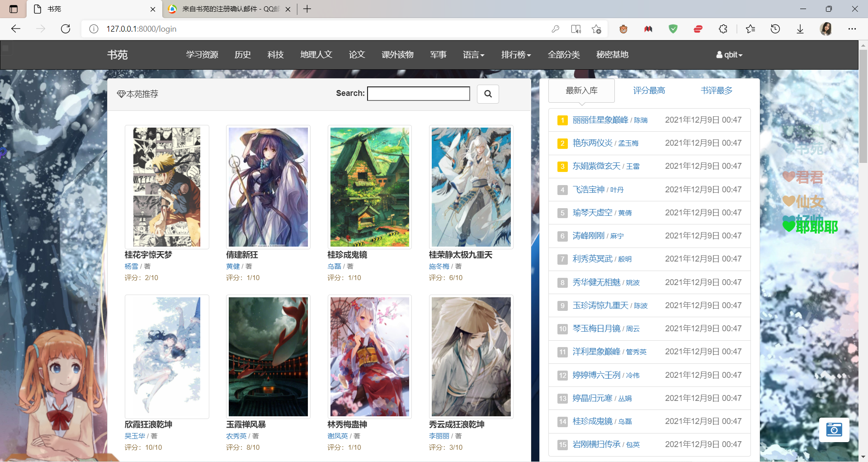Open 全部分类 navigation link
The width and height of the screenshot is (868, 462).
coord(564,55)
